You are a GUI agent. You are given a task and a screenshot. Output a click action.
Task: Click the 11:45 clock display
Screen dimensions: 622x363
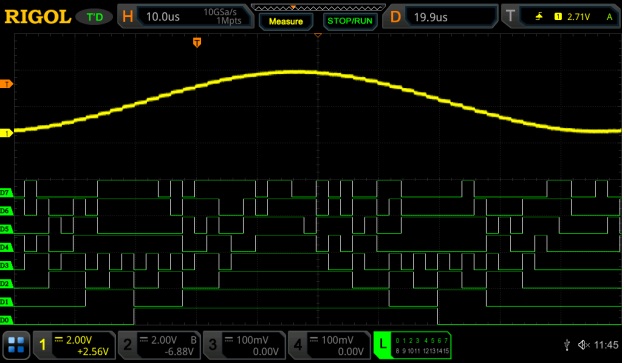606,345
